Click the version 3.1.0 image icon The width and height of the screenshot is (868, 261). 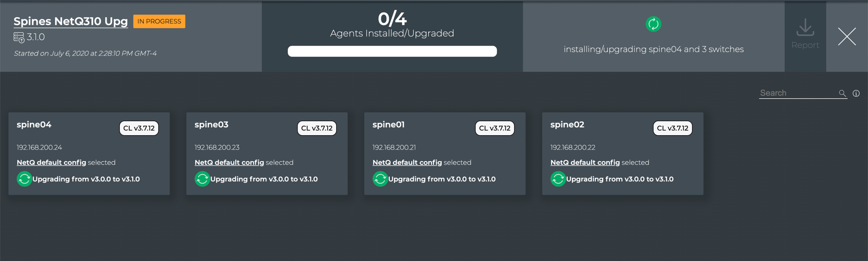pyautogui.click(x=19, y=37)
